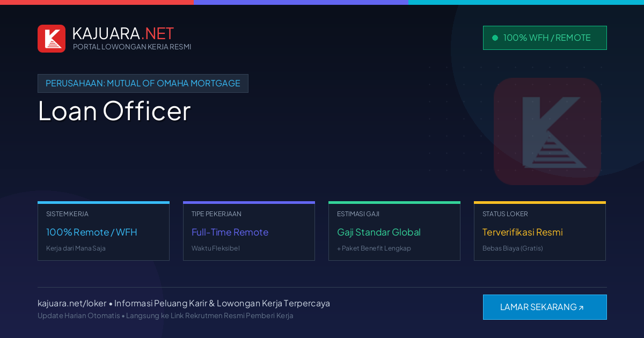This screenshot has width=644, height=338.
Task: Open the Sistem Kerja 100% Remote / WFH card
Action: (104, 231)
